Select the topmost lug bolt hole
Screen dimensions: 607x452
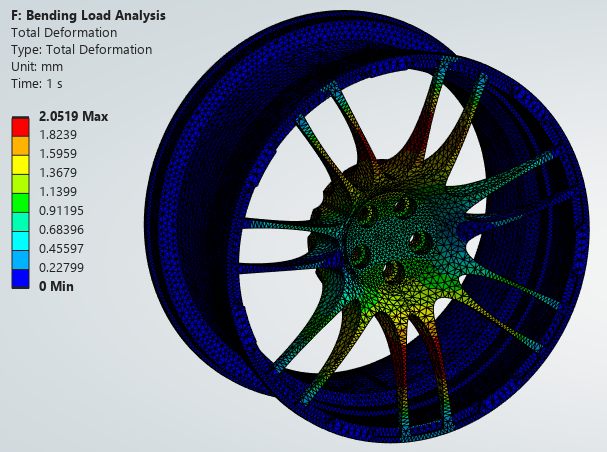403,207
